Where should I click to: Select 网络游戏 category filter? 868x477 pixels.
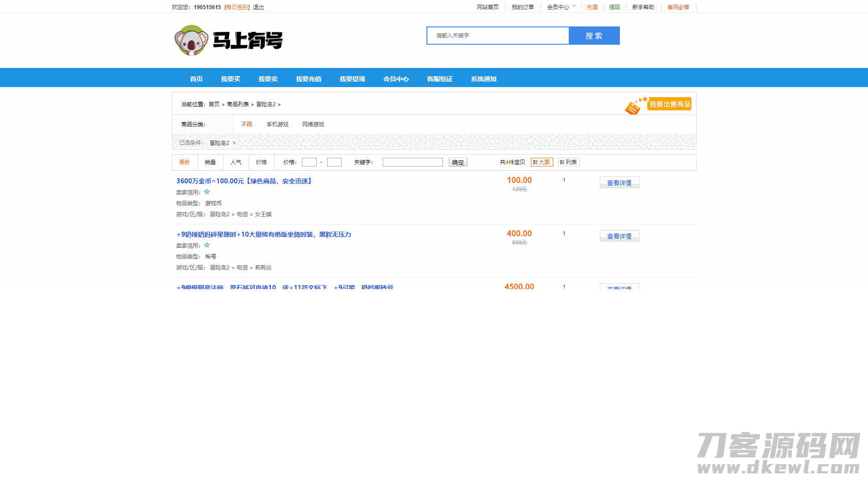pyautogui.click(x=312, y=124)
